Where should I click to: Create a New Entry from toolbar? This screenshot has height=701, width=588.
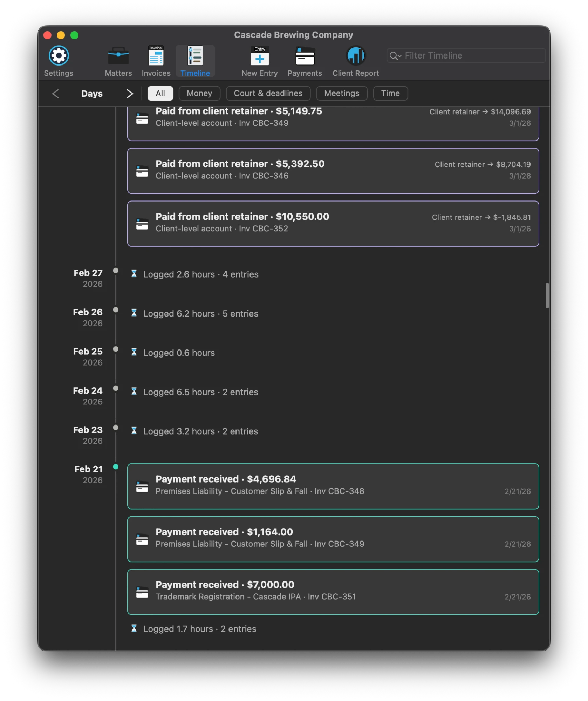(x=260, y=56)
